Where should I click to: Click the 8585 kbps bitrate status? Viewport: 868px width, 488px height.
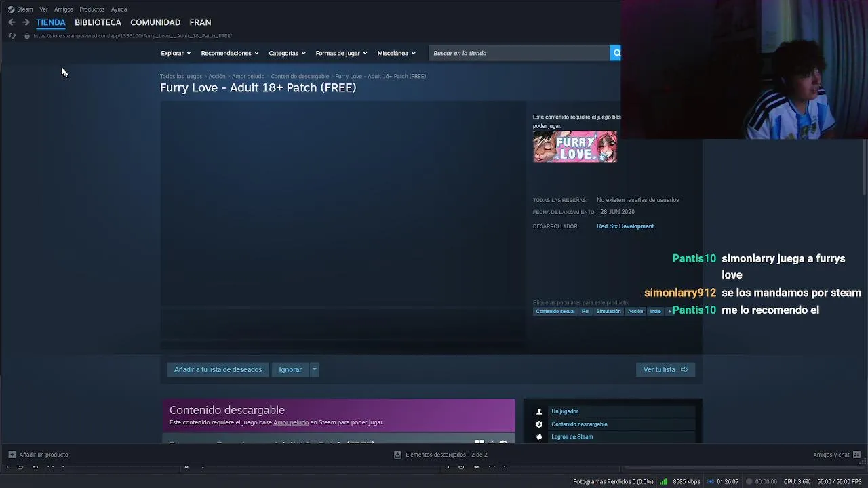[687, 482]
